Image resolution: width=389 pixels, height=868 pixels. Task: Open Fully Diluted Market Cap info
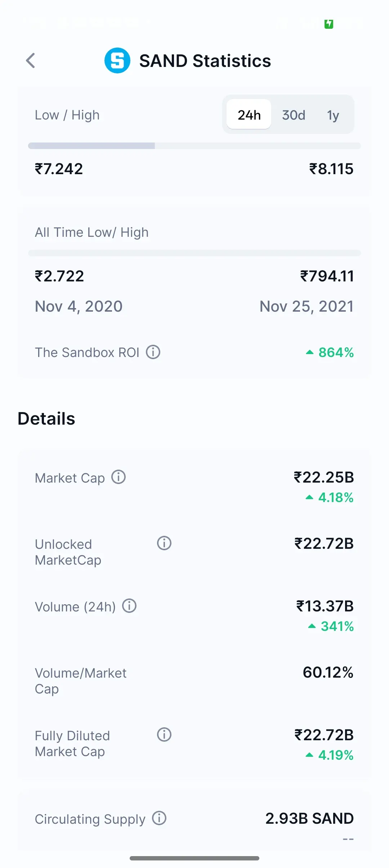[164, 734]
